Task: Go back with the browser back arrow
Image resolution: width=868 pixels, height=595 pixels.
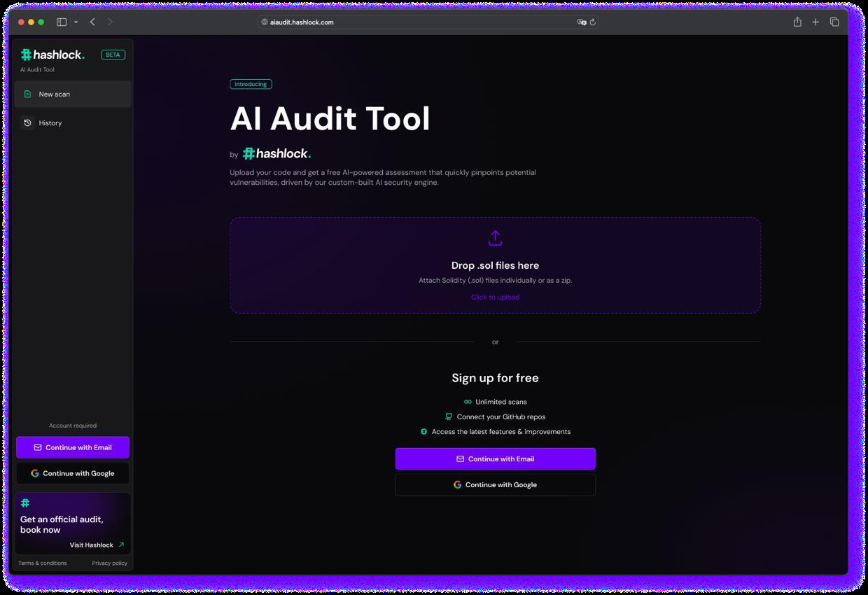Action: 92,22
